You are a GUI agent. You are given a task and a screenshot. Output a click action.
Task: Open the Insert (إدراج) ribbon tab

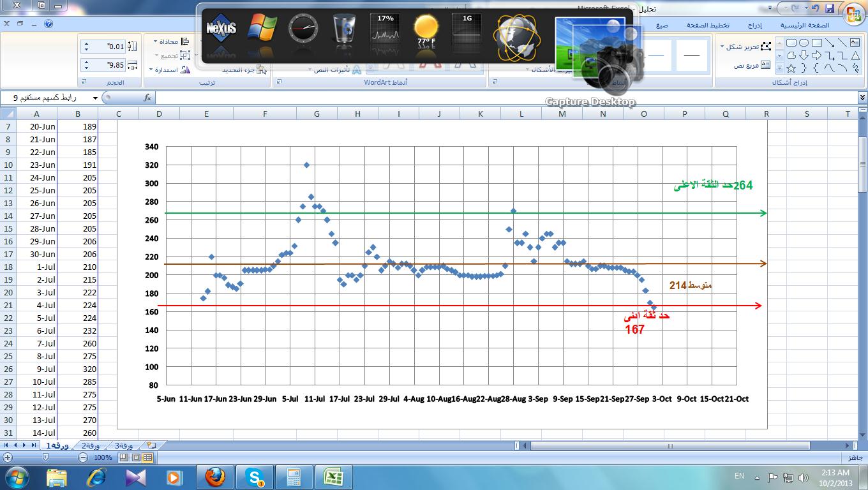pos(755,26)
